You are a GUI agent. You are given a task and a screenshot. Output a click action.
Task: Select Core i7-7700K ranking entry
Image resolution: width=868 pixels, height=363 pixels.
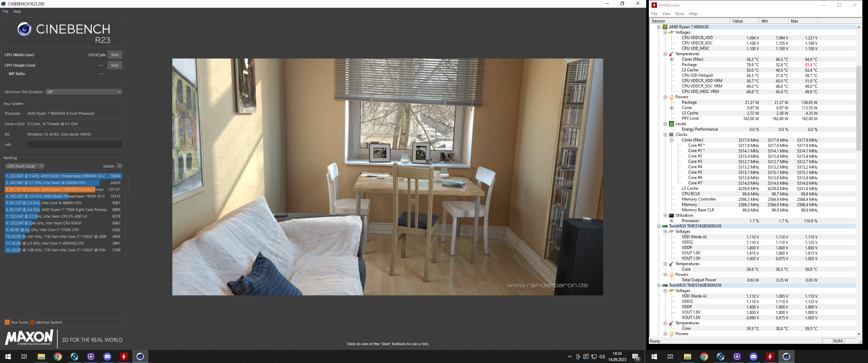click(63, 230)
